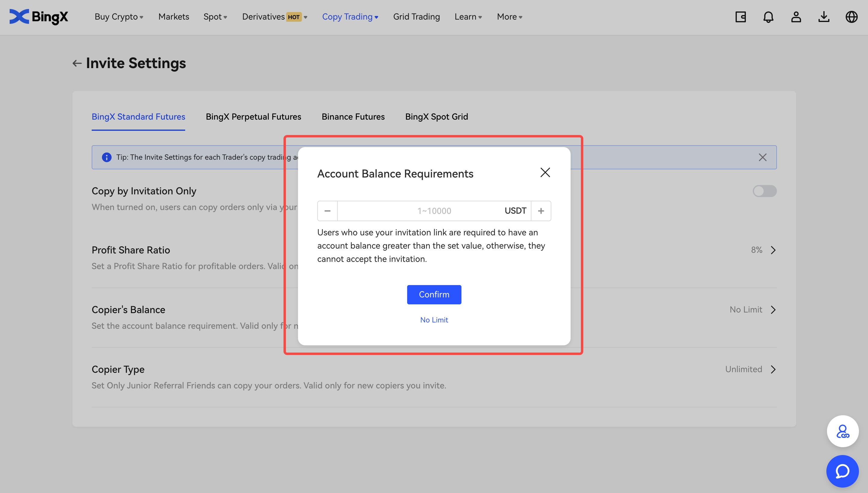Open the user profile icon
This screenshot has width=868, height=493.
(796, 17)
